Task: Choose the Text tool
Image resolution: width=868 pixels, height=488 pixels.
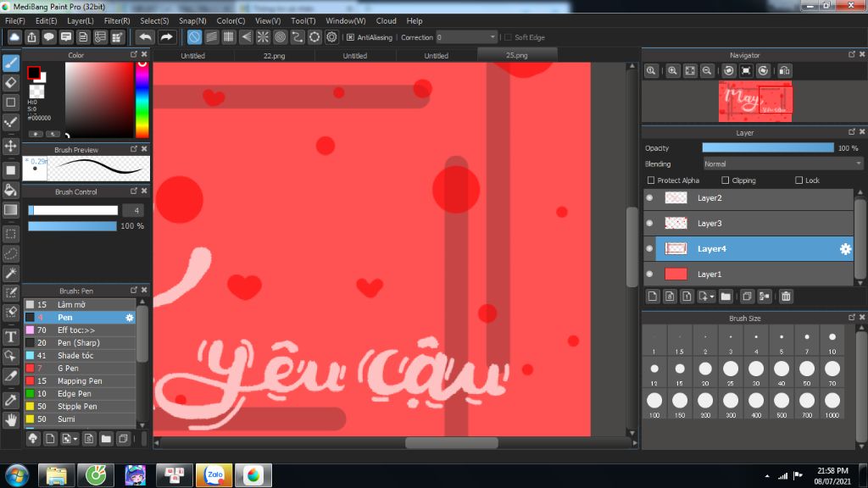Action: (10, 336)
